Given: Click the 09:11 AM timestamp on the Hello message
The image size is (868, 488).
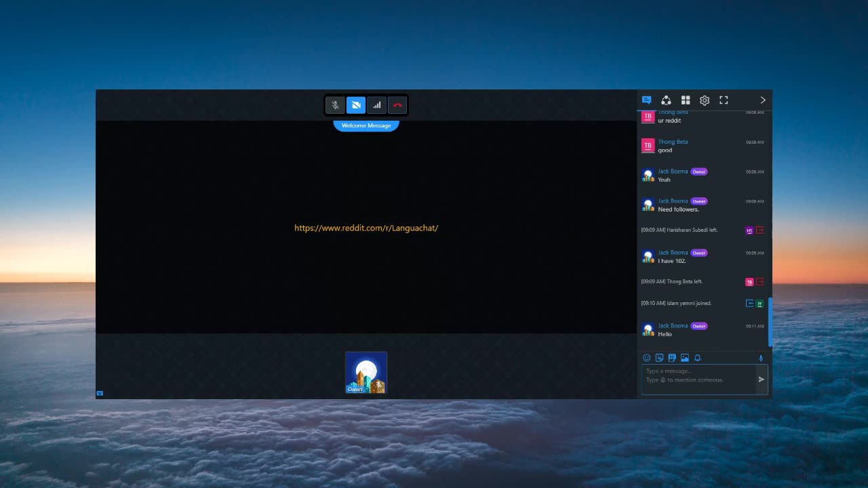Looking at the screenshot, I should tap(755, 326).
